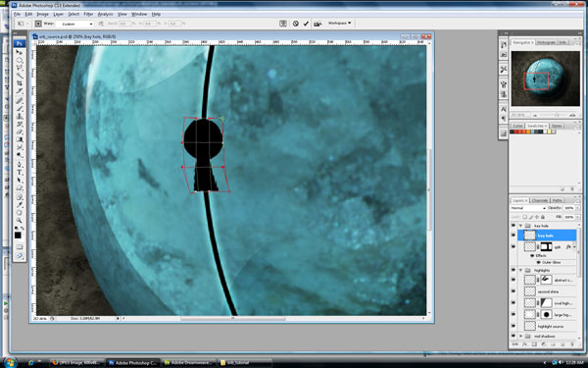This screenshot has height=368, width=588.
Task: Open Adobe Photoshop in the taskbar
Action: [132, 363]
